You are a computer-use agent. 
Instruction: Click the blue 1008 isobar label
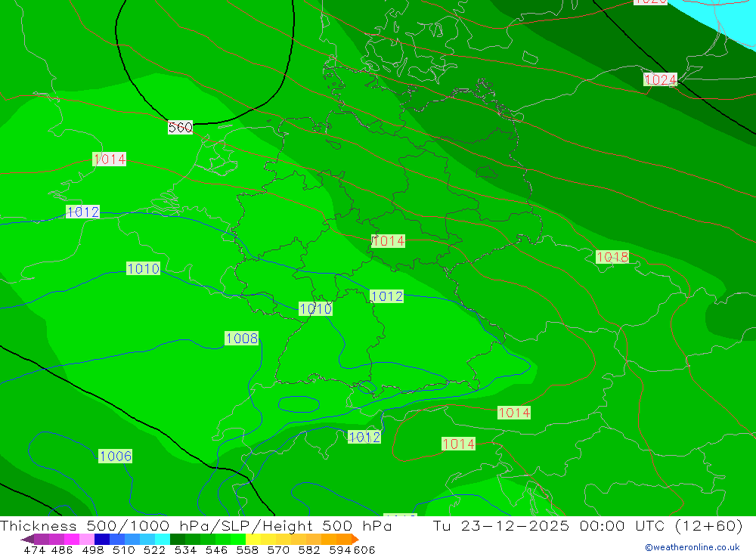[242, 338]
